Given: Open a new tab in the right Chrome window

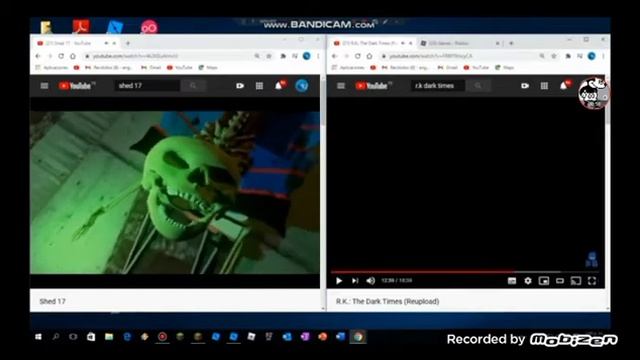Looking at the screenshot, I should (x=511, y=43).
